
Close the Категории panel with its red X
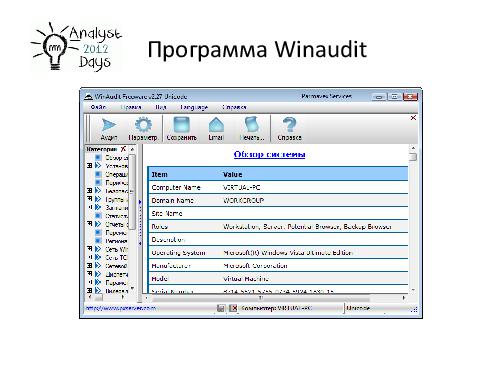click(x=123, y=149)
